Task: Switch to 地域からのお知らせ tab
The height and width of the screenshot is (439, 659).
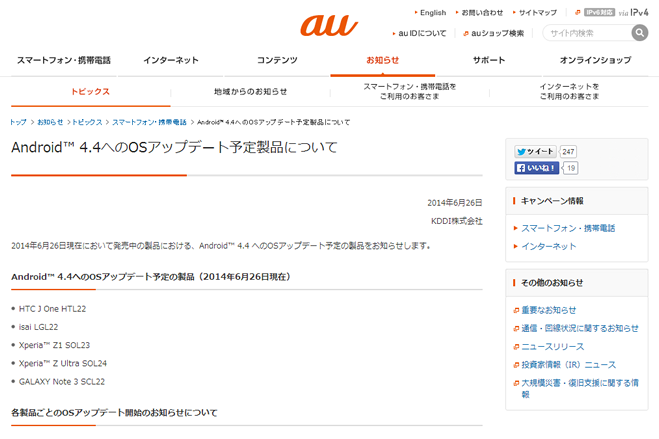Action: 250,92
